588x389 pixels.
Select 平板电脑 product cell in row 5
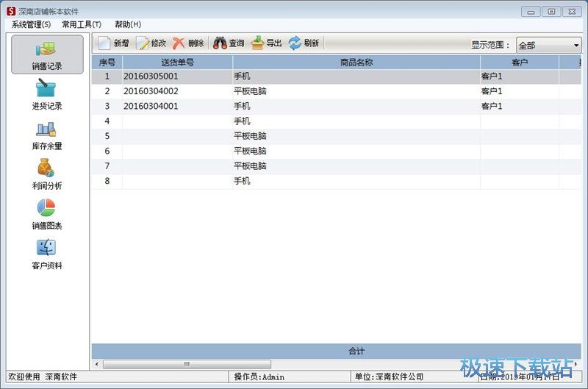[x=356, y=137]
